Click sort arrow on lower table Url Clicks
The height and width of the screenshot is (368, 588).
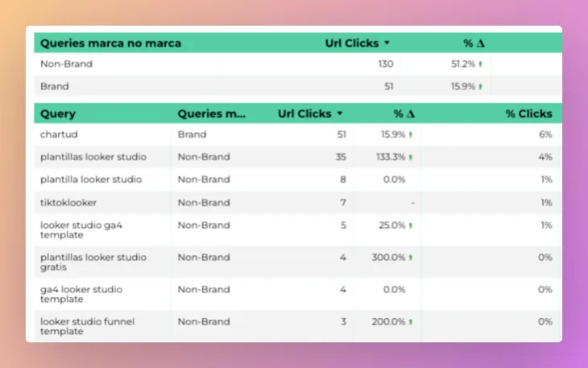click(339, 114)
